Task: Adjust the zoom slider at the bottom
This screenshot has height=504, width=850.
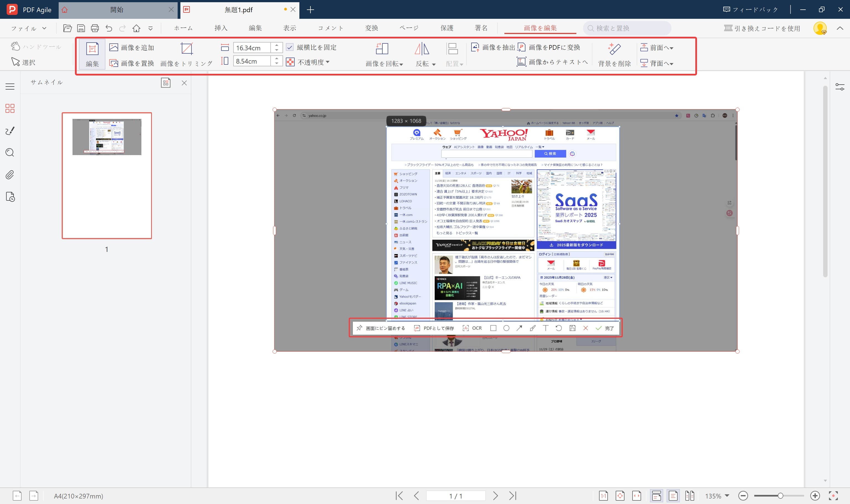Action: (x=781, y=495)
